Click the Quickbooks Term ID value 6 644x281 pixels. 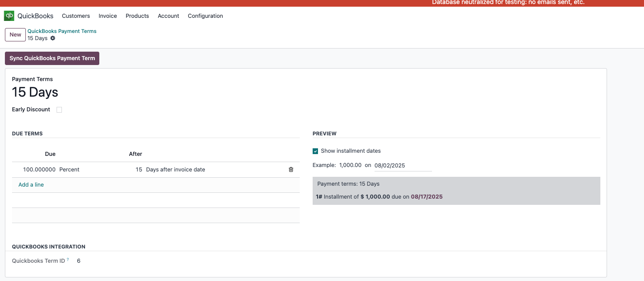click(79, 261)
